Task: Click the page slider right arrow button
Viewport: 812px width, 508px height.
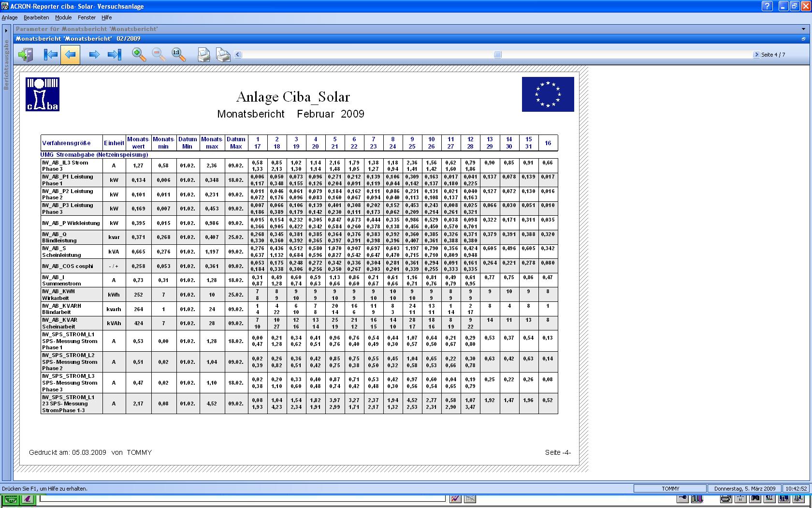Action: pos(756,55)
